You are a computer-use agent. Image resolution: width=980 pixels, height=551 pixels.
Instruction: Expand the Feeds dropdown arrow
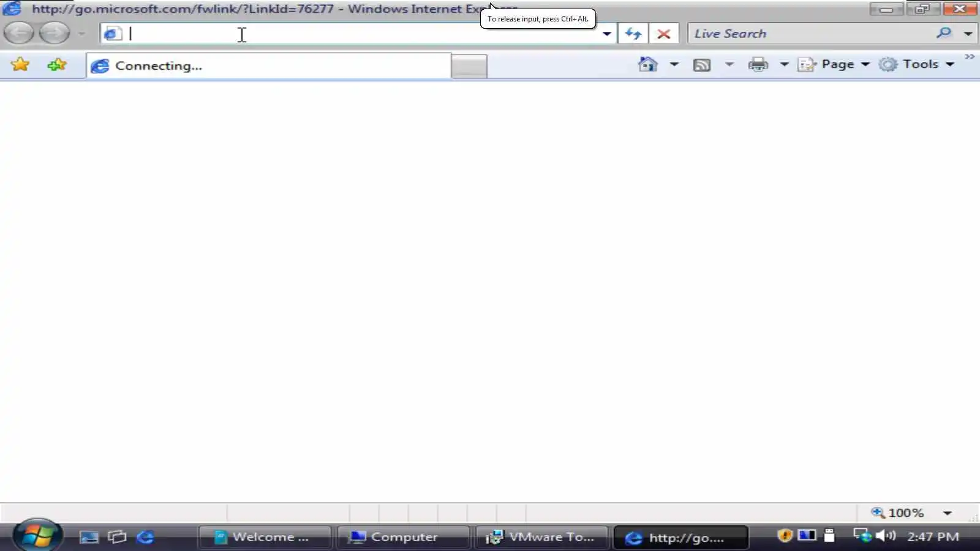(729, 64)
